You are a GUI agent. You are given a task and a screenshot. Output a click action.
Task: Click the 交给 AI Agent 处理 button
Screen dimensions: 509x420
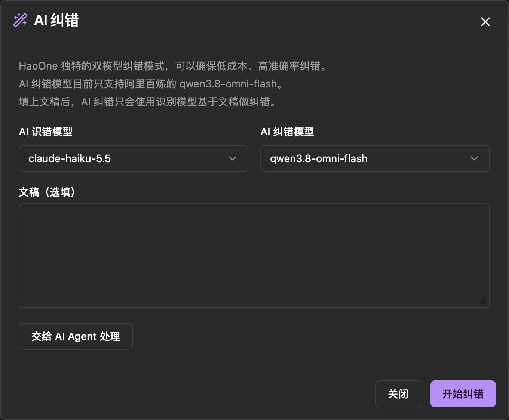[76, 336]
